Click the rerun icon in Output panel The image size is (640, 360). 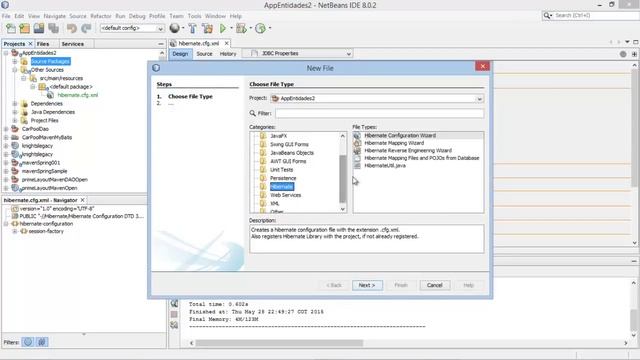click(x=174, y=303)
